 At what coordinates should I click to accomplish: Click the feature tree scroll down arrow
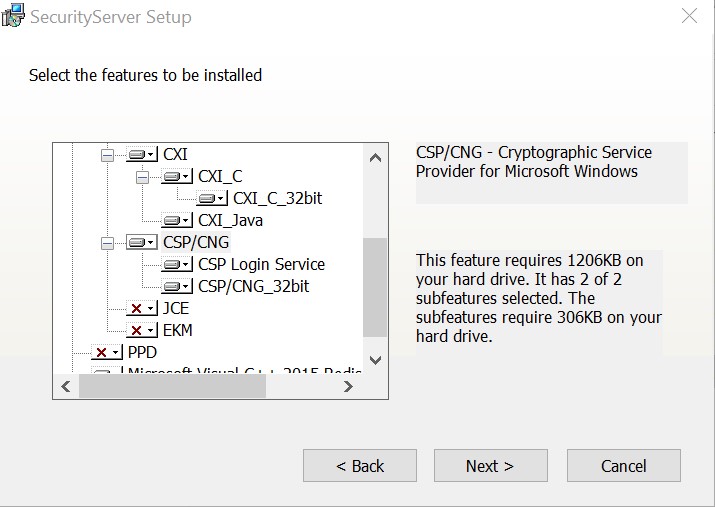click(375, 360)
